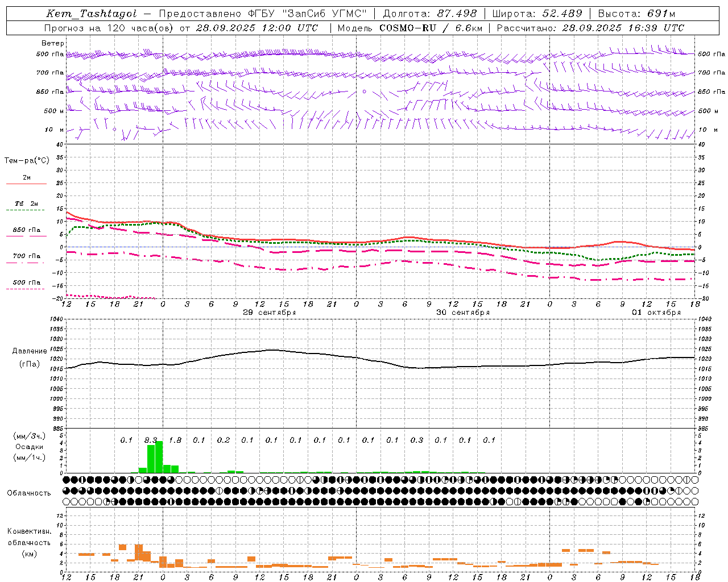Viewport: 728px width, 582px height.
Task: Click the ФГБУ "ЗапСиб УГМС" provider text
Action: pos(307,14)
